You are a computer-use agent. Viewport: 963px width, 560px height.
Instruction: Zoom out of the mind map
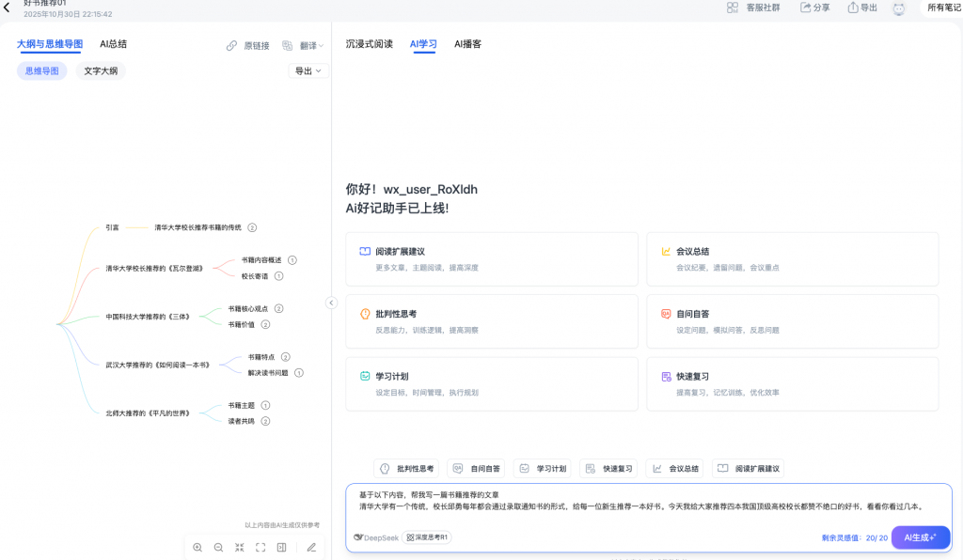coord(218,547)
